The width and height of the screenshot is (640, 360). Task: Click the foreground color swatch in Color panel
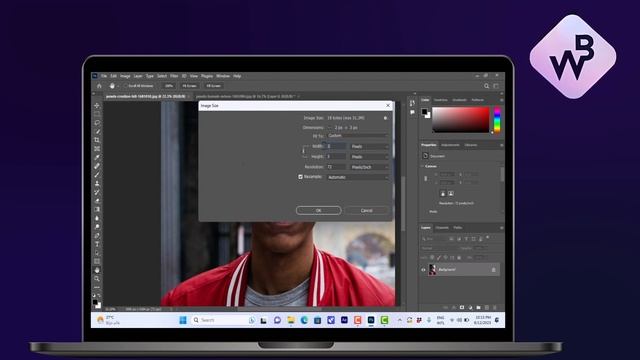[x=424, y=111]
